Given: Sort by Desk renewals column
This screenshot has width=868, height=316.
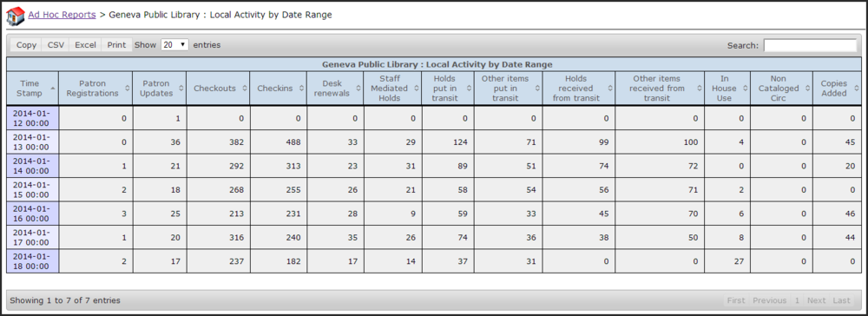Looking at the screenshot, I should (335, 88).
